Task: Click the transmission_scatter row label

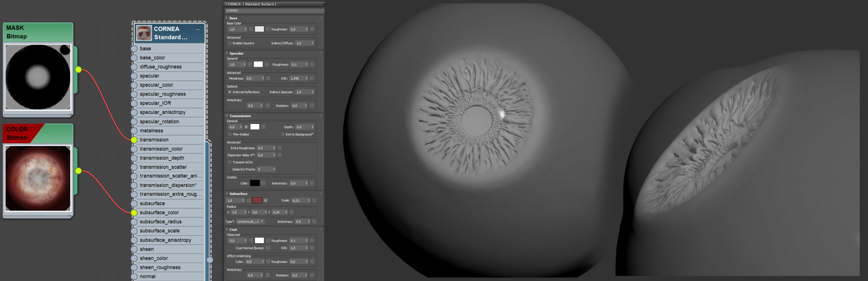Action: (163, 167)
